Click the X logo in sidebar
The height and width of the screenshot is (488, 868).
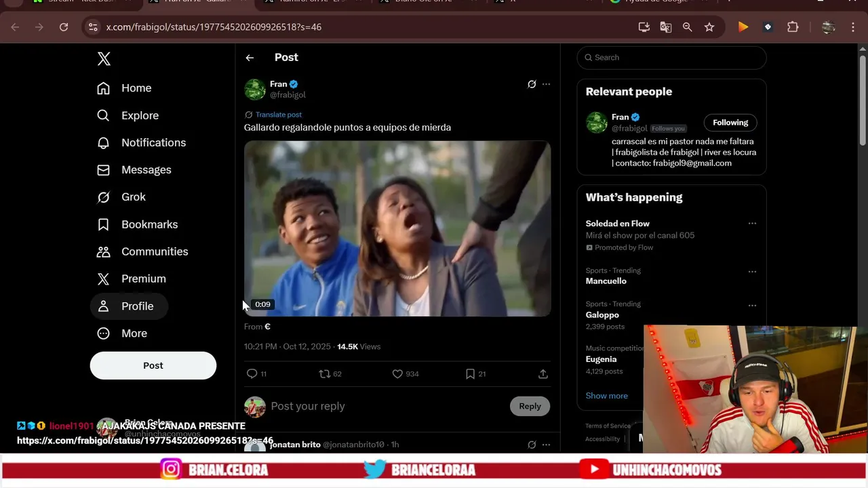point(104,59)
